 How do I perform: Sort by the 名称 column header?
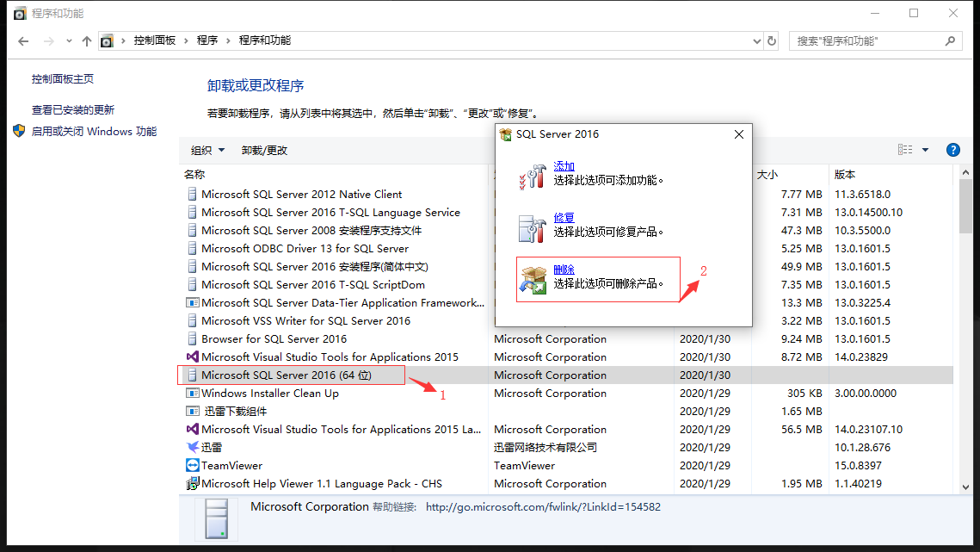click(x=194, y=175)
